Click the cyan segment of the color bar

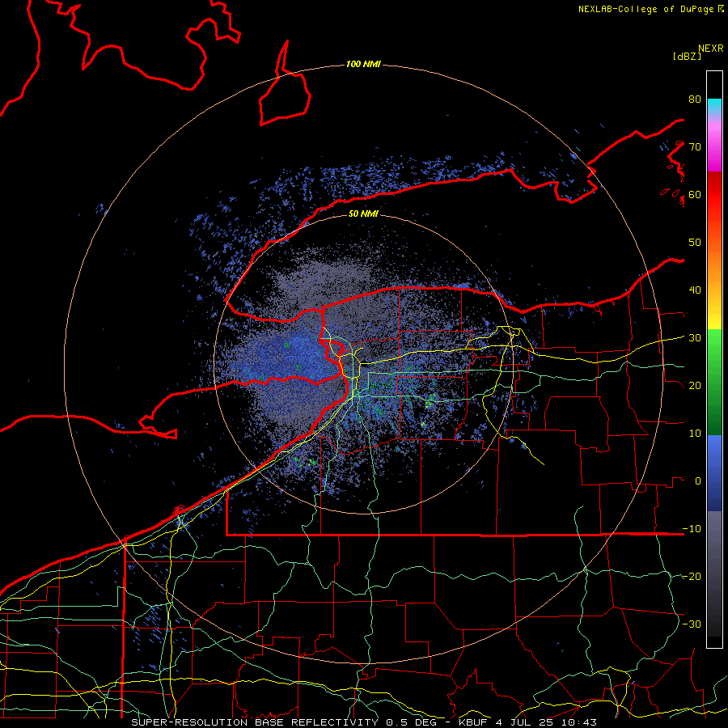pyautogui.click(x=714, y=106)
